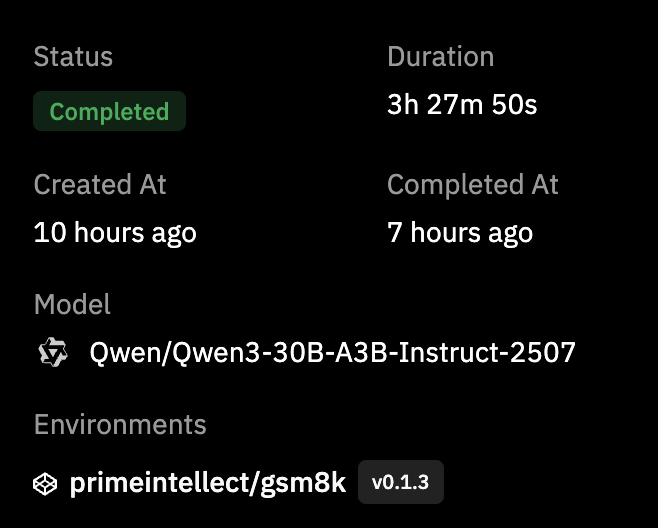
Task: Click the Environments section heading
Action: coord(120,424)
